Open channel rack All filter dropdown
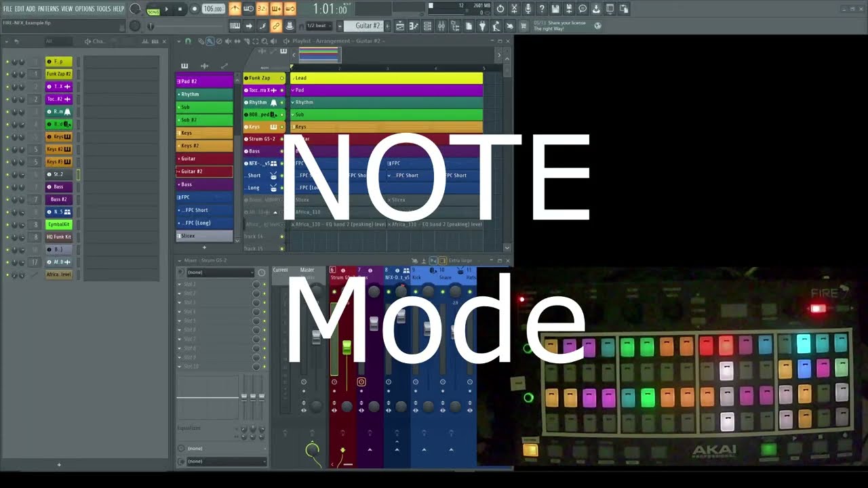This screenshot has width=868, height=488. point(58,41)
